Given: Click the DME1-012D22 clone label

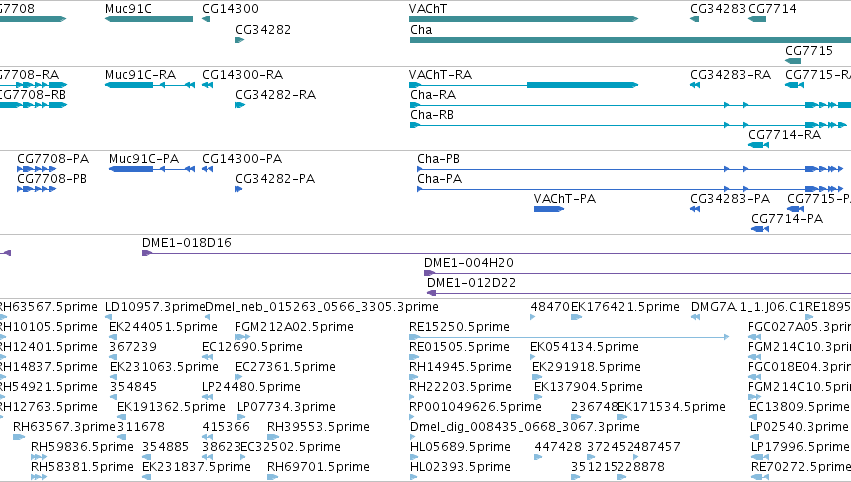Looking at the screenshot, I should [472, 283].
